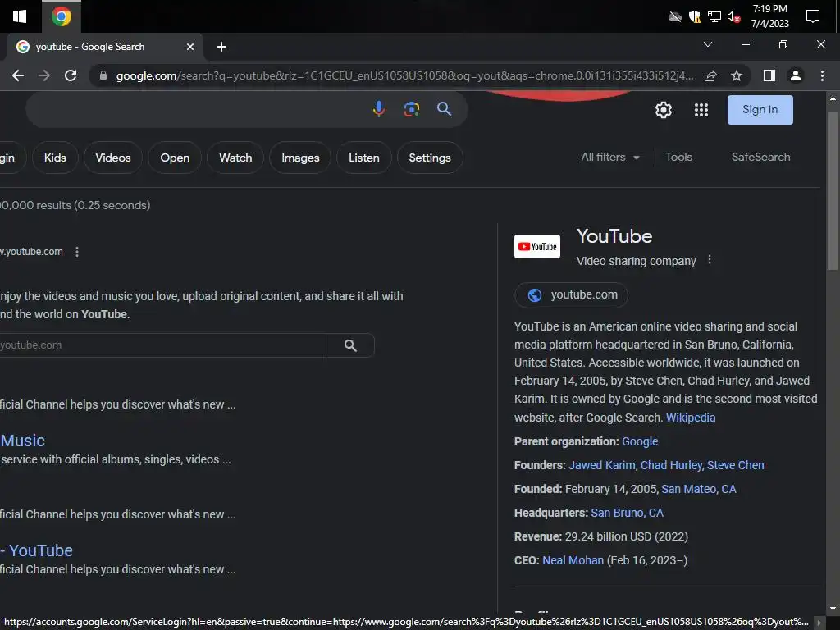Viewport: 840px width, 630px height.
Task: Select the Videos filter chip
Action: point(113,157)
